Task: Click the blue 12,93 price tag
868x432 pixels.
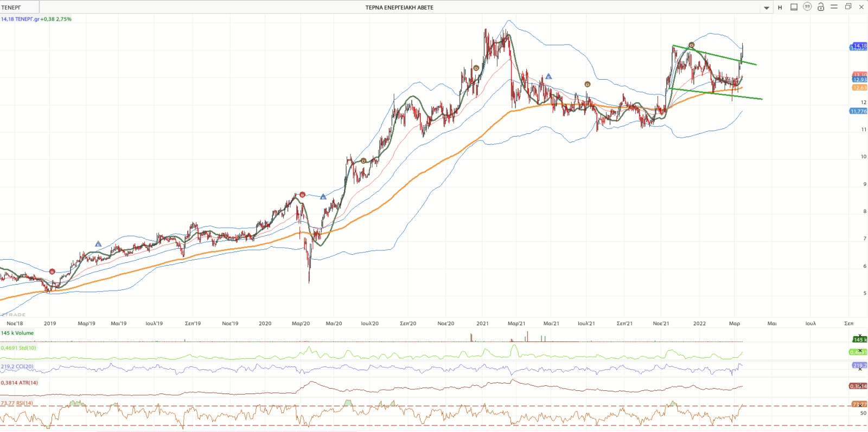Action: [x=859, y=80]
